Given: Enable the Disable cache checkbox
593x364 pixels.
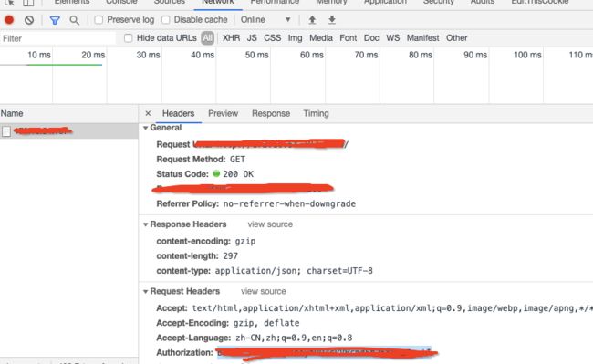Looking at the screenshot, I should [x=166, y=20].
